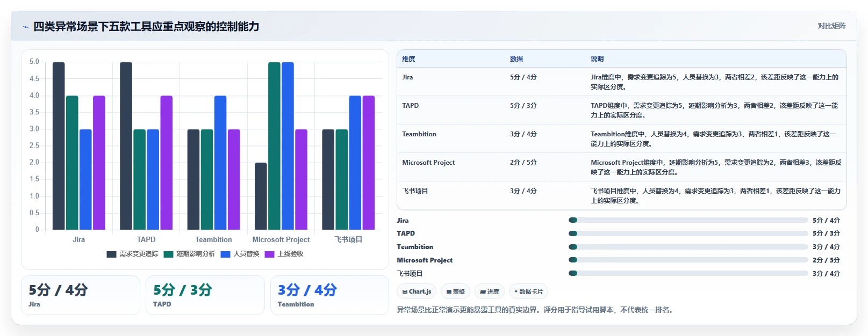Screen dimensions: 868x336
Task: Click the Teambition progress bar
Action: click(x=688, y=247)
